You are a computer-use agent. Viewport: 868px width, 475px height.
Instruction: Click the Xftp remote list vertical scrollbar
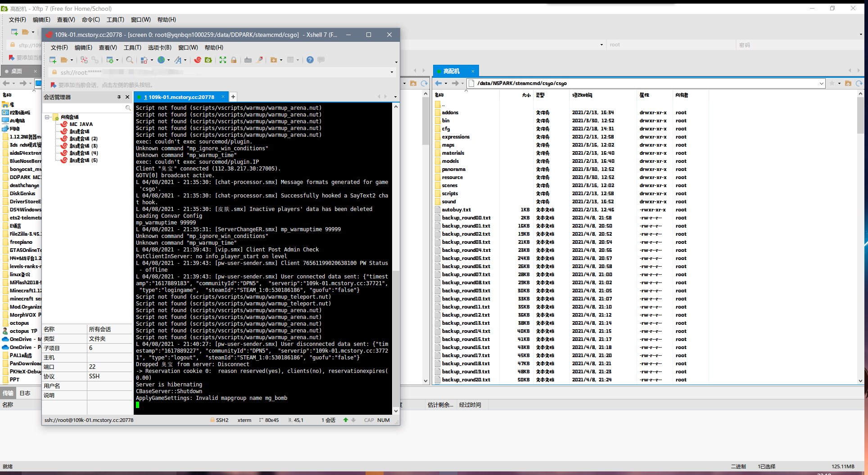pyautogui.click(x=860, y=237)
